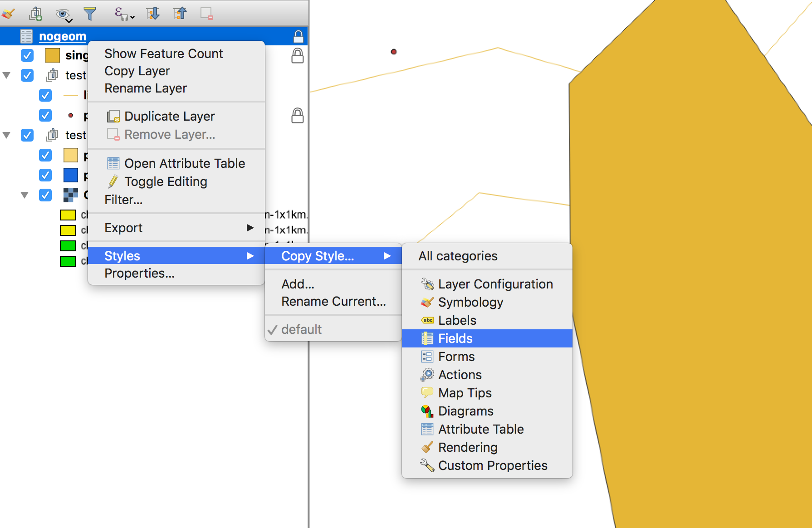Viewport: 812px width, 528px height.
Task: Click the Collapse All toolbar icon
Action: 180,14
